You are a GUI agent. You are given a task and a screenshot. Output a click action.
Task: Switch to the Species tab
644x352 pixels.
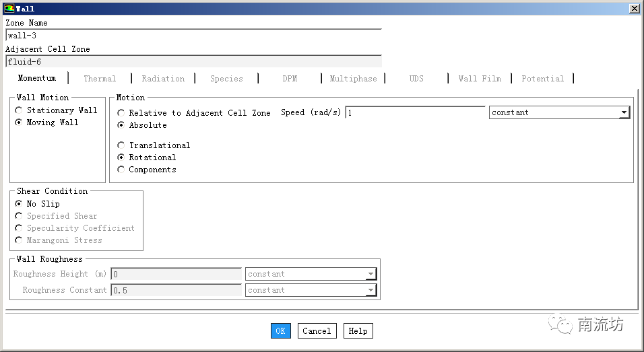click(226, 78)
